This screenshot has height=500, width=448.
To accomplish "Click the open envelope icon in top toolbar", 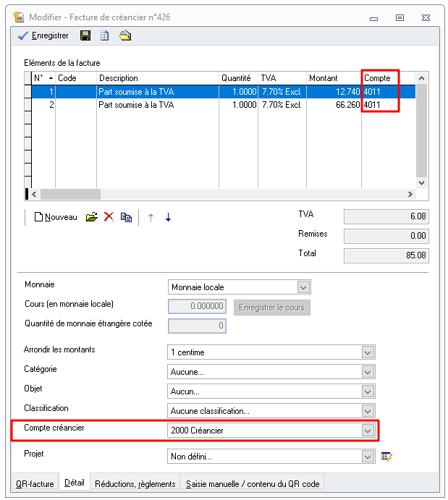I will [125, 35].
